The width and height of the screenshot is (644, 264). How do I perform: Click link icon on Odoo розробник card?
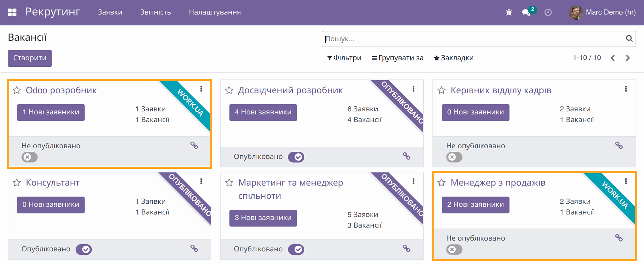point(194,145)
